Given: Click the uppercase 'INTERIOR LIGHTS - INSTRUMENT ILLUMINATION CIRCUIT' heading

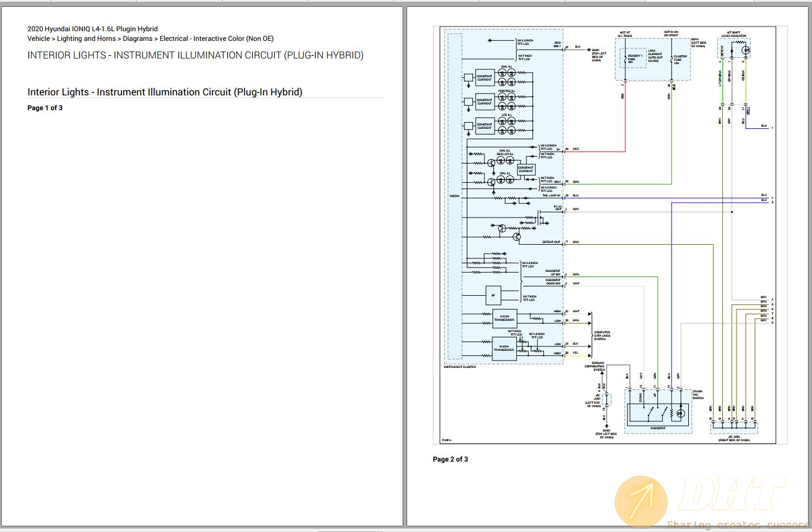Looking at the screenshot, I should coord(195,56).
